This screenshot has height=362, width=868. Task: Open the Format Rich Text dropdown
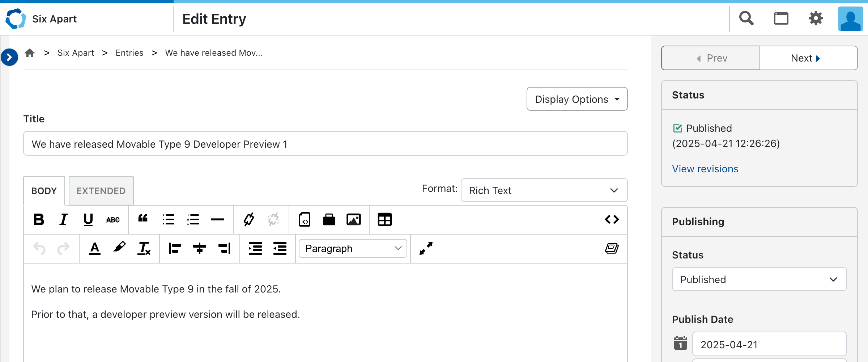(544, 190)
